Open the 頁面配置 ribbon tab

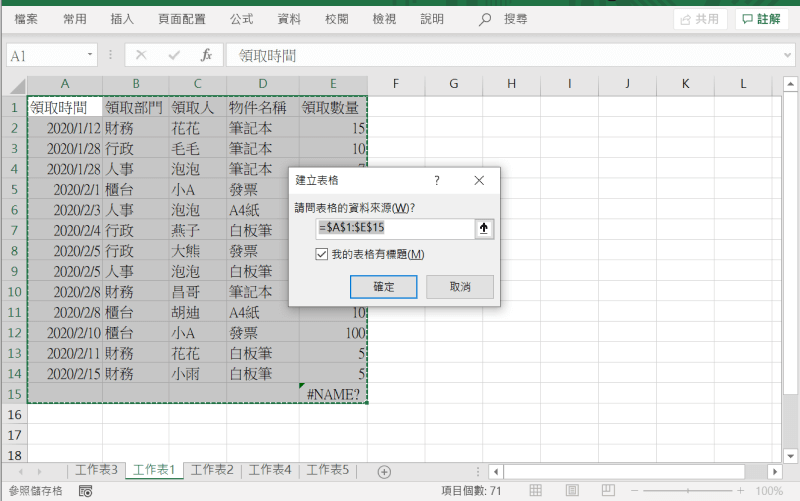pos(182,19)
